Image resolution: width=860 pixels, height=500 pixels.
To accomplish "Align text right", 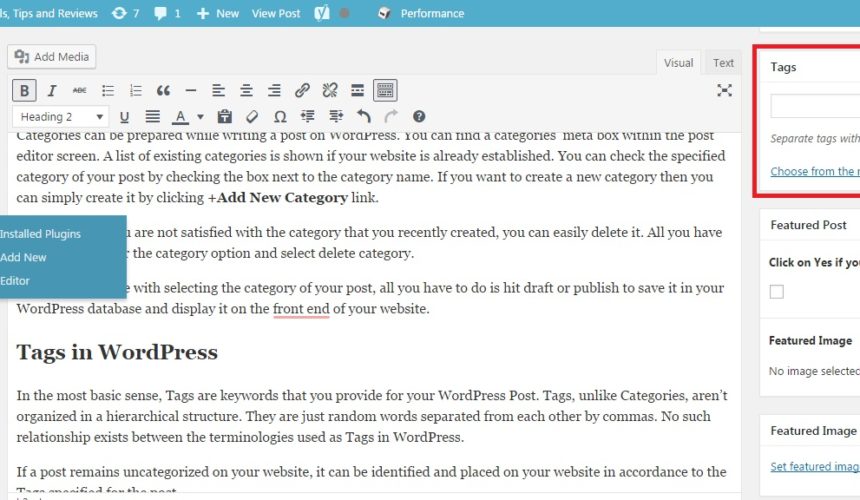I will (274, 90).
